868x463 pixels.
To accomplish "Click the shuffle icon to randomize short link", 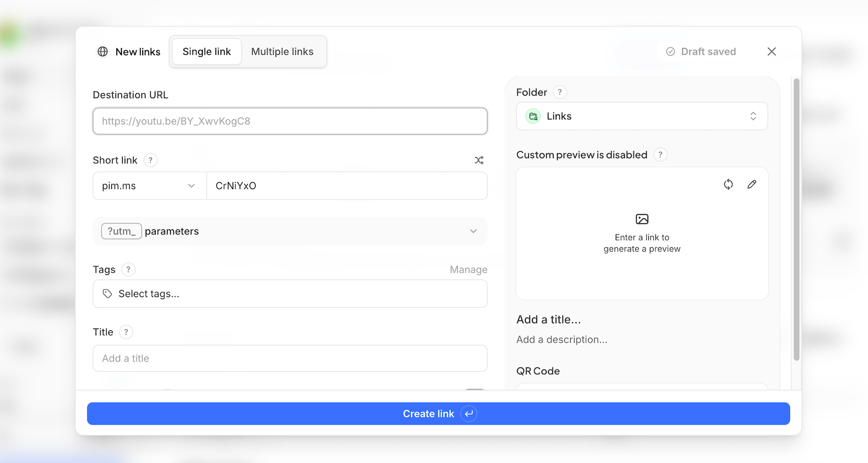I will pyautogui.click(x=478, y=160).
